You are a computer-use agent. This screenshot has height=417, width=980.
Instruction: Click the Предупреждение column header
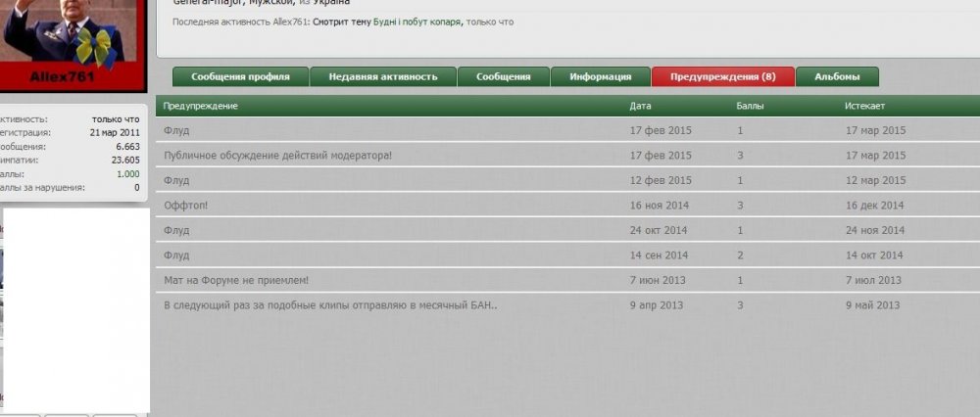click(x=201, y=106)
